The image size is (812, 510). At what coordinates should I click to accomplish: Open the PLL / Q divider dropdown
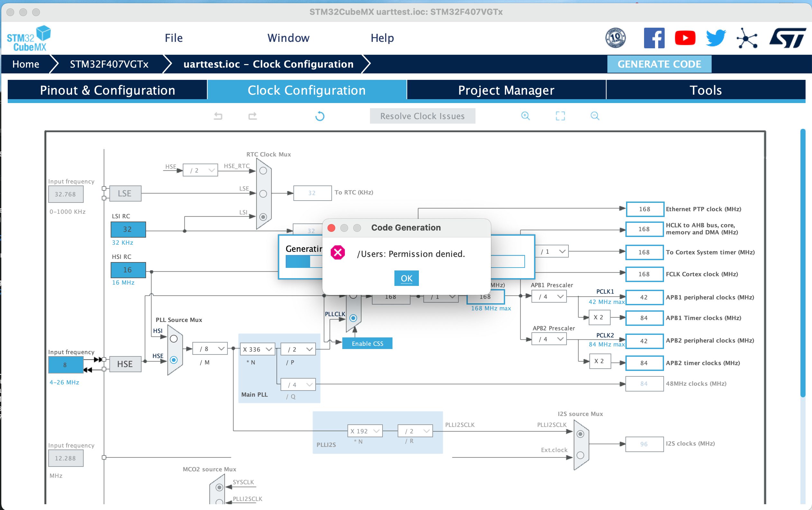click(x=298, y=384)
